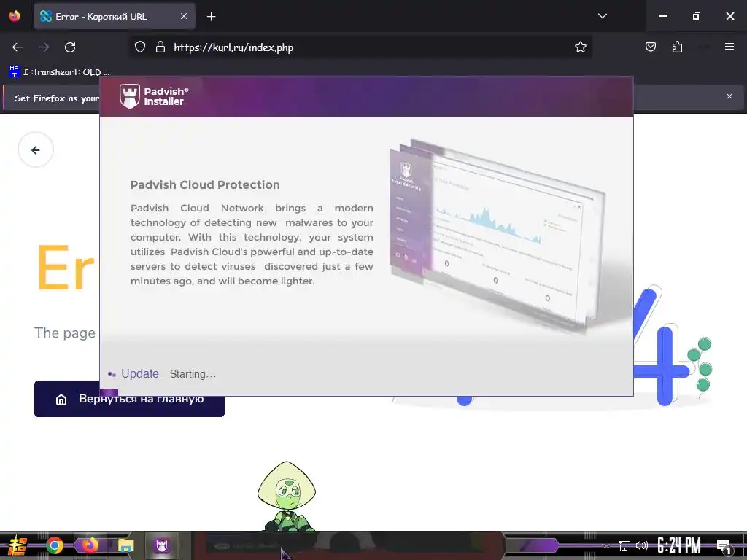Open the notification center icon
The height and width of the screenshot is (560, 747).
pyautogui.click(x=724, y=547)
